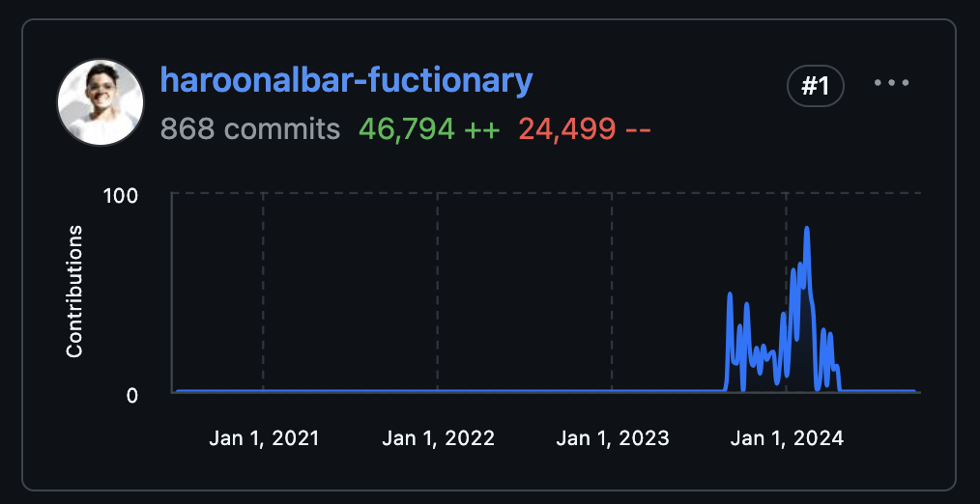Select the "Jan 1, 2023" axis label
This screenshot has height=504, width=980.
(612, 438)
